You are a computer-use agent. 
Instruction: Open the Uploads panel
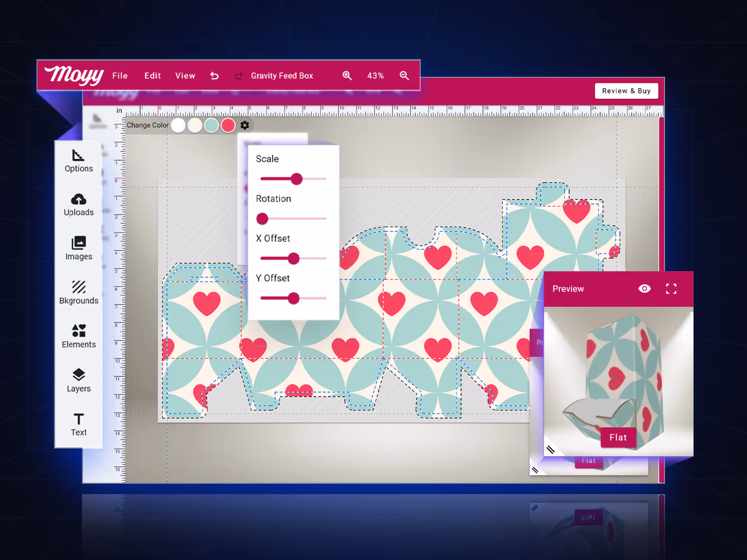pyautogui.click(x=78, y=205)
